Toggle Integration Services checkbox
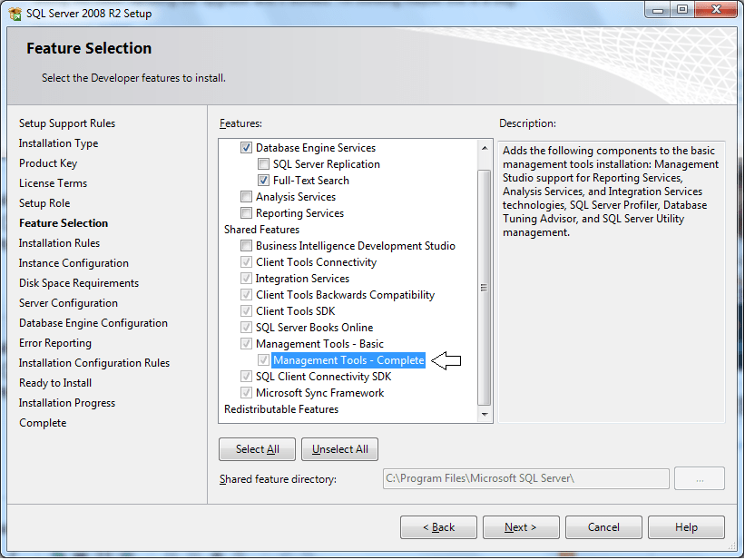The width and height of the screenshot is (745, 560). (x=246, y=278)
